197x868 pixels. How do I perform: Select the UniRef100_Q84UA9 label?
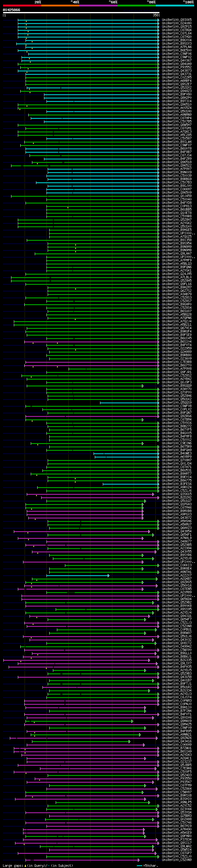tap(177, 64)
